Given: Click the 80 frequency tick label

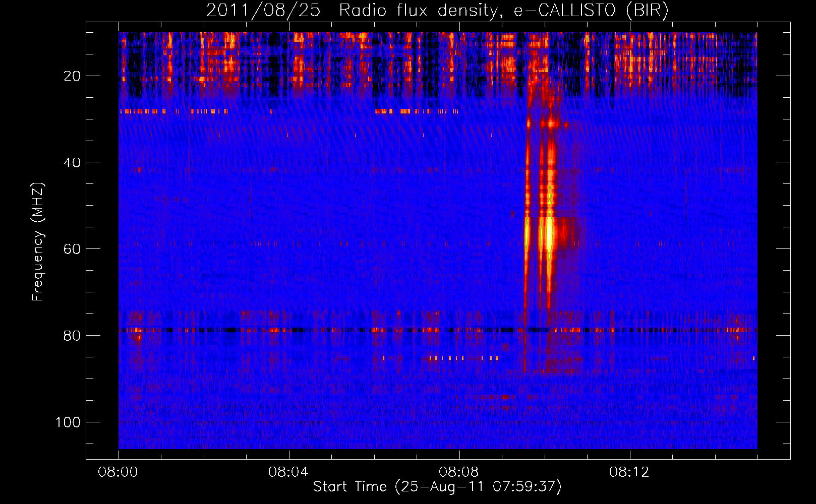Looking at the screenshot, I should pyautogui.click(x=72, y=336).
